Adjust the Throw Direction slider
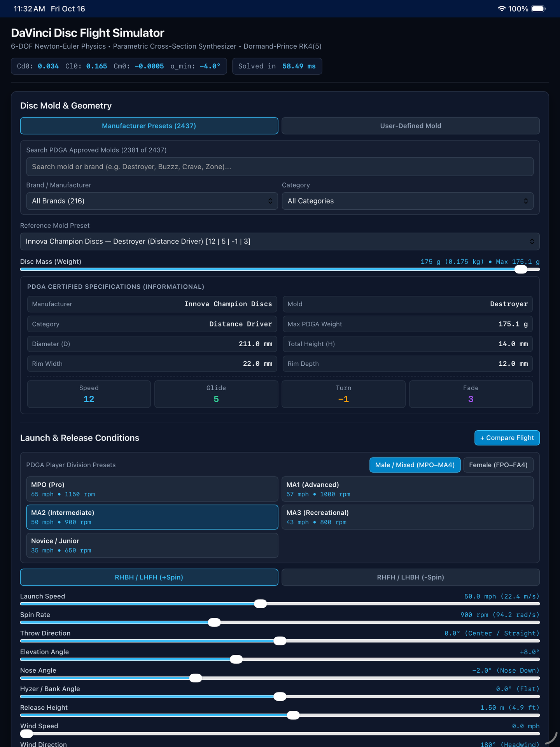 280,641
